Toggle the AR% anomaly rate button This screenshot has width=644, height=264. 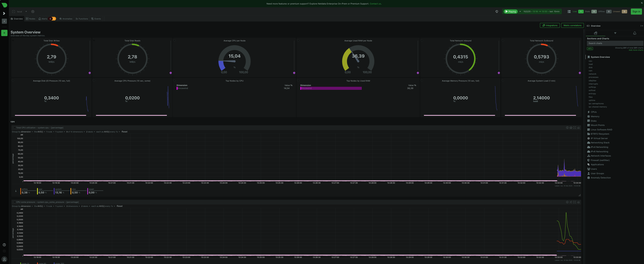(590, 49)
